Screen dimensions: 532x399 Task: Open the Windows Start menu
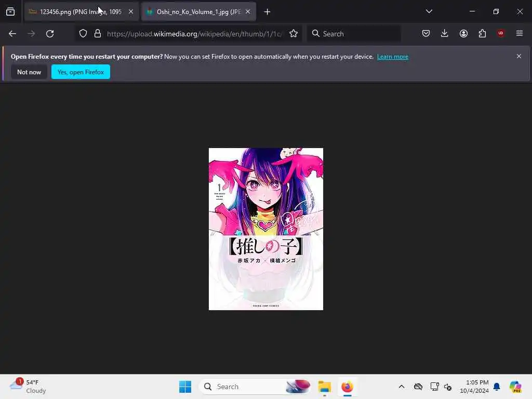(x=185, y=387)
